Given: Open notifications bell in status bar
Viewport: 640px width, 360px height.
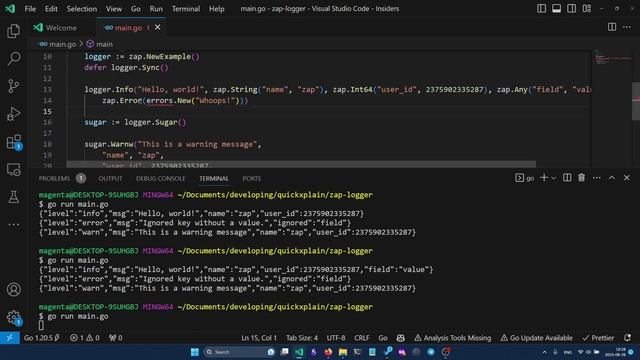Looking at the screenshot, I should pos(627,338).
